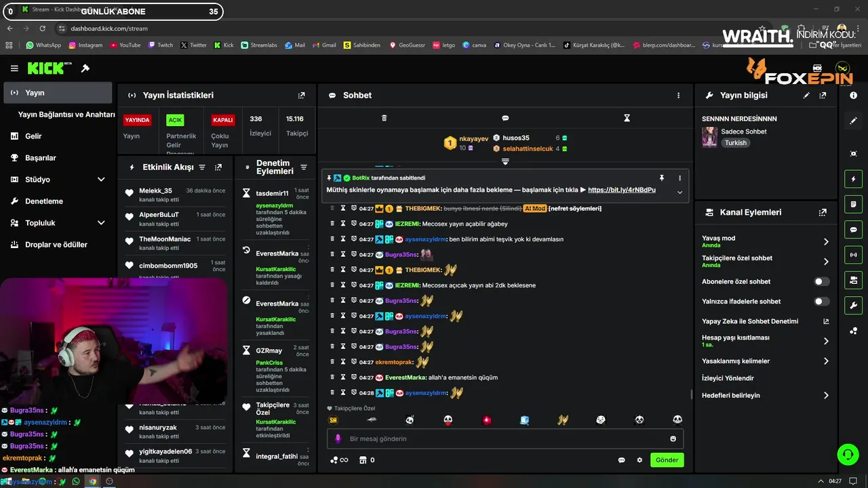
Task: Click İzleyici Yönlendir
Action: click(x=728, y=378)
